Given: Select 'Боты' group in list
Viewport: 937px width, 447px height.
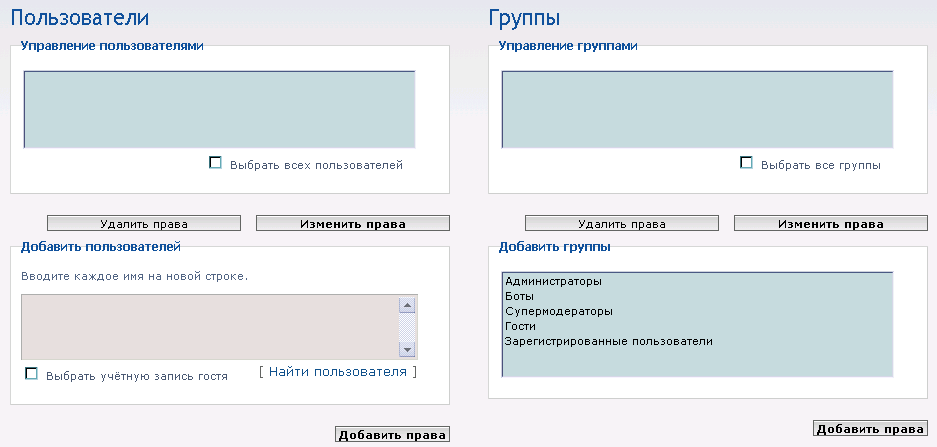Looking at the screenshot, I should 520,296.
